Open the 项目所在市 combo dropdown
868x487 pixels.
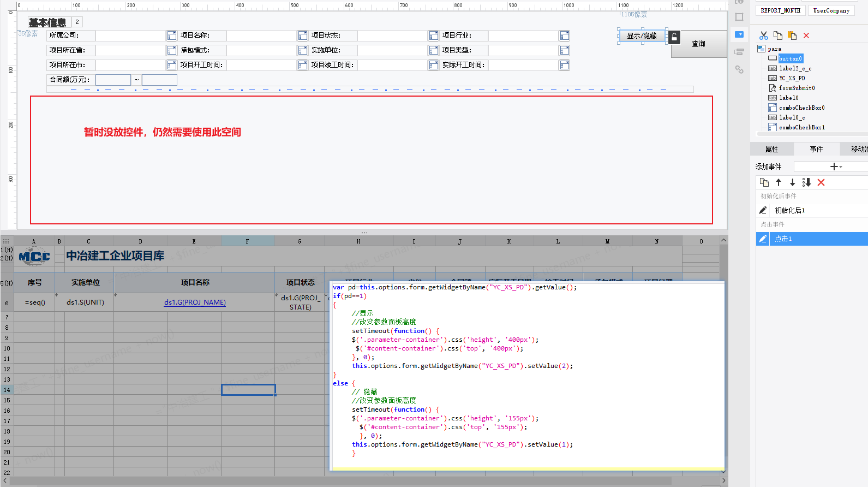(x=171, y=65)
